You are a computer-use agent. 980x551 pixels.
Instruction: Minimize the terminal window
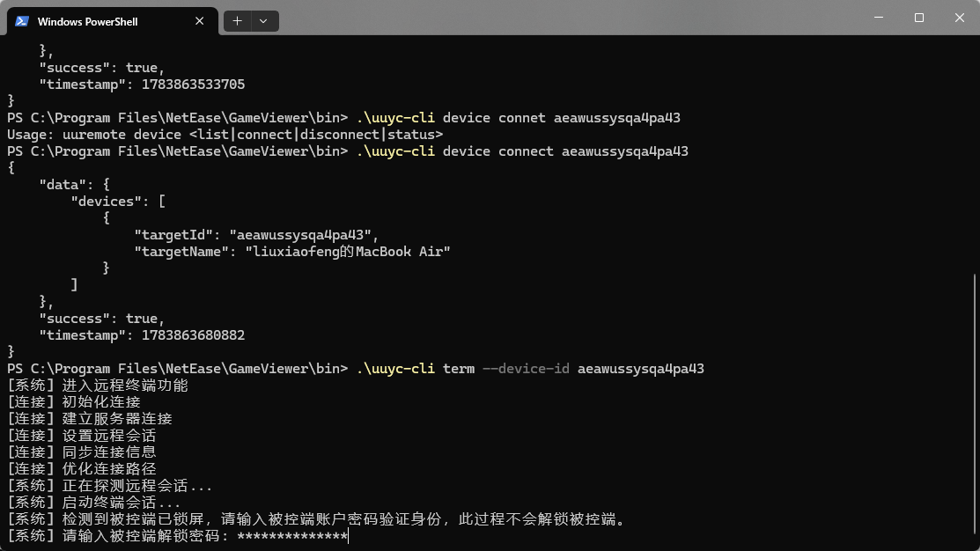tap(878, 18)
